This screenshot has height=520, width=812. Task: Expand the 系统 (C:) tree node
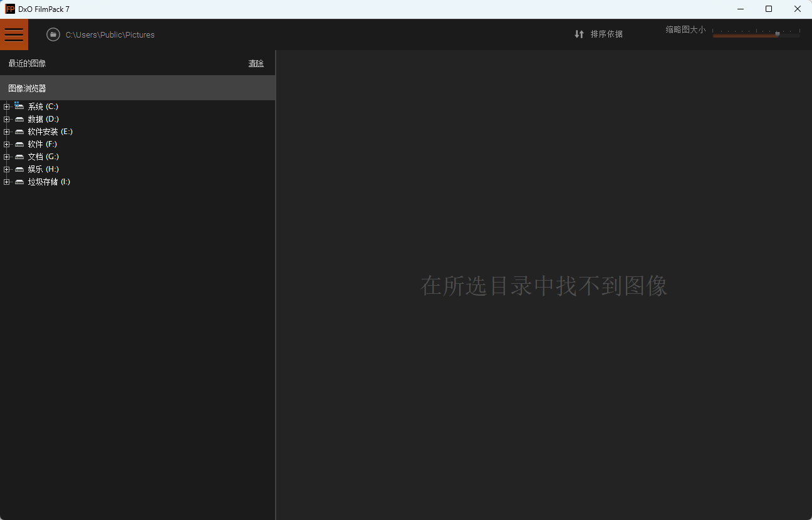[6, 107]
